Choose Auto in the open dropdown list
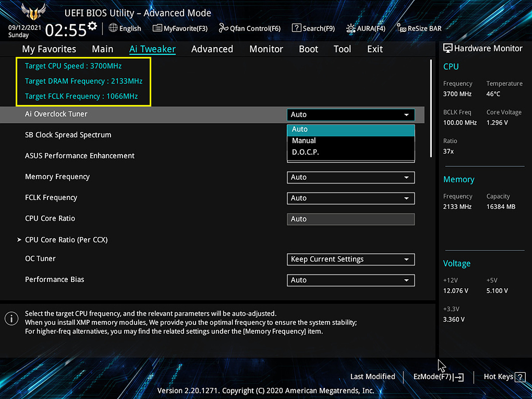The width and height of the screenshot is (532, 399). pyautogui.click(x=351, y=129)
